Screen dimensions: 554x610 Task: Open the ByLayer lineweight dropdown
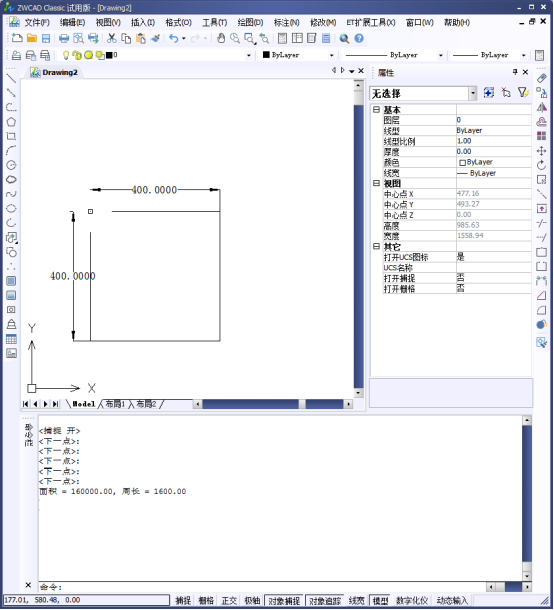(x=524, y=55)
